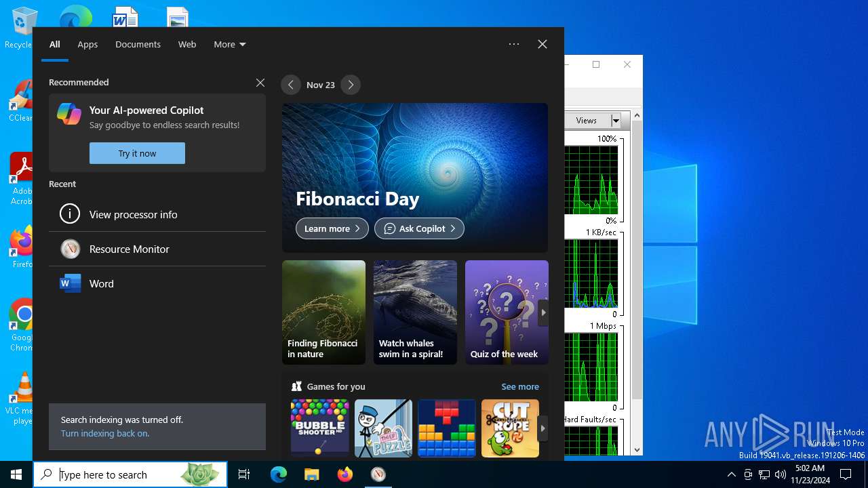Open Finding Fibonacci in nature card

[x=323, y=312]
